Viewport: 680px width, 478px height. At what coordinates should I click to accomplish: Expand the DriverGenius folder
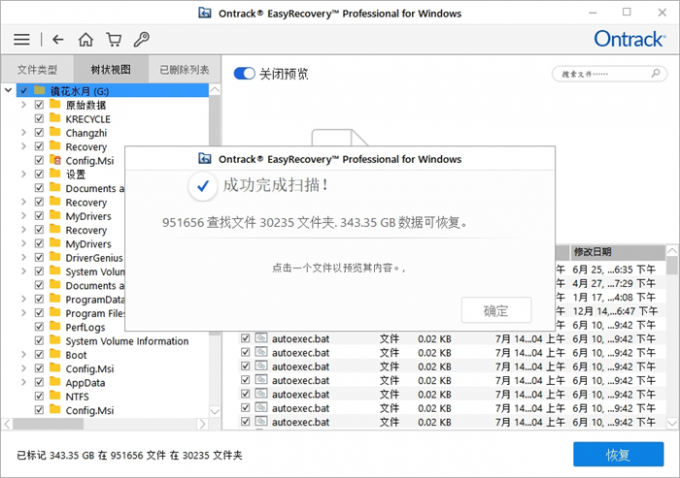[24, 257]
